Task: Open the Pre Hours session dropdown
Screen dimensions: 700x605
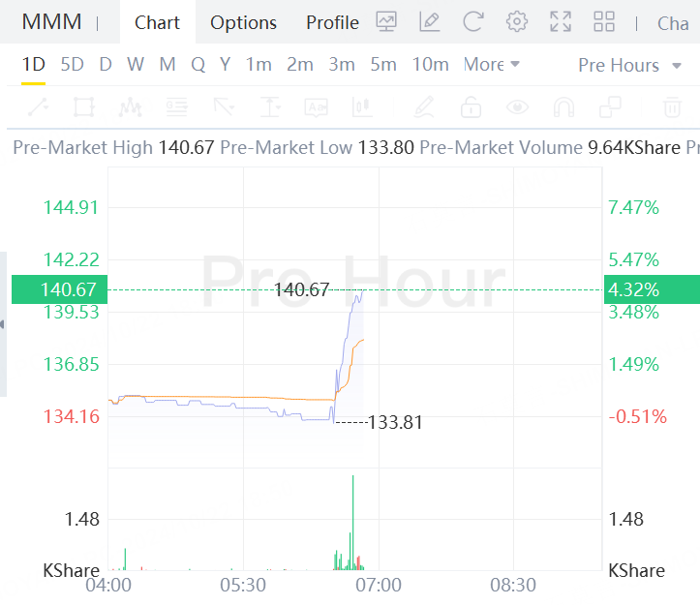Action: (629, 66)
